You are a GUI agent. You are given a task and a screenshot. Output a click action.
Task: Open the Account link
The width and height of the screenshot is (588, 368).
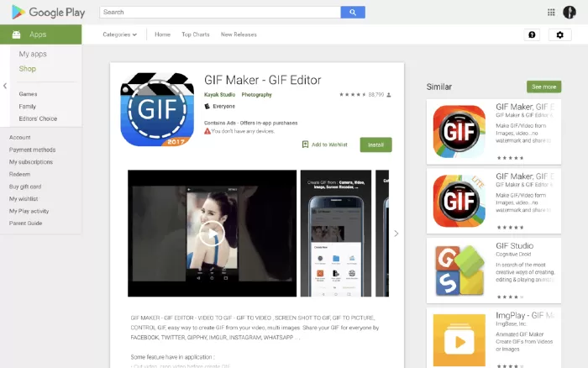[x=20, y=137]
